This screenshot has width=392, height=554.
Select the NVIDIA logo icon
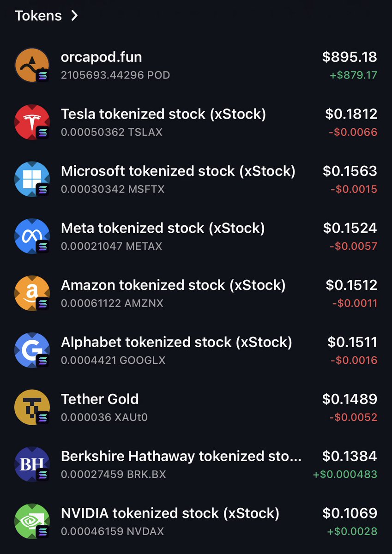(32, 521)
